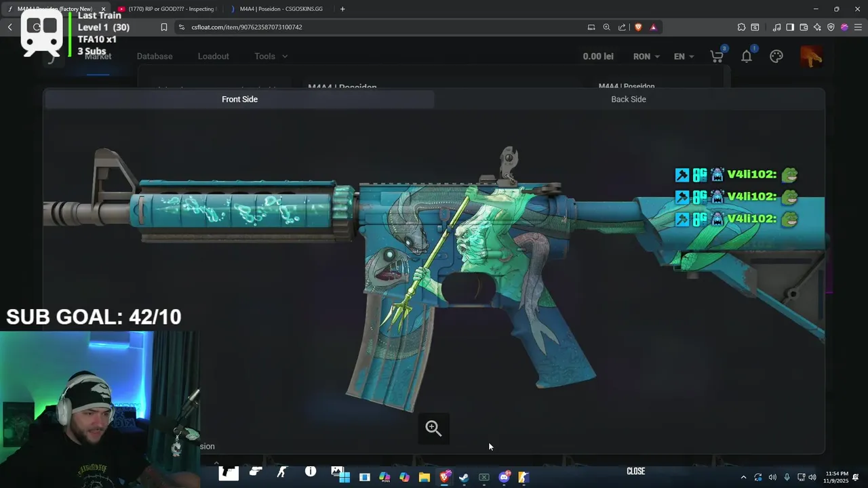Click the magnifier zoom icon below the weapon
The height and width of the screenshot is (488, 868).
click(x=433, y=428)
